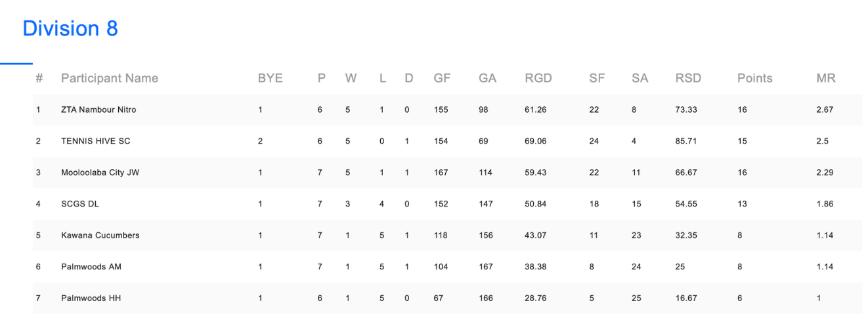Click the Points column header
868x320 pixels.
click(x=755, y=78)
